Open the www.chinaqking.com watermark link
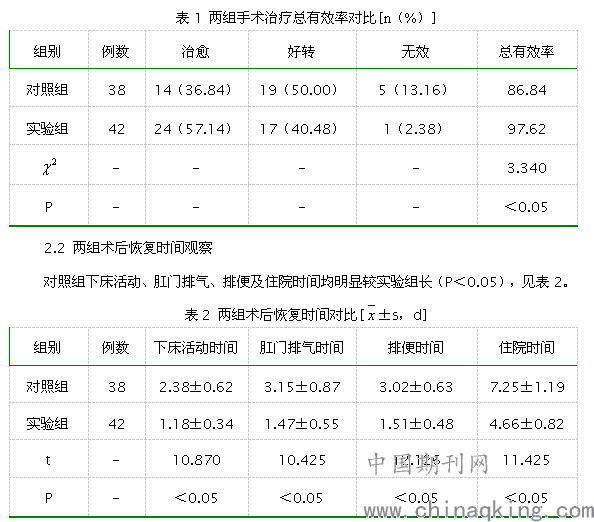Image resolution: width=594 pixels, height=522 pixels. click(479, 511)
